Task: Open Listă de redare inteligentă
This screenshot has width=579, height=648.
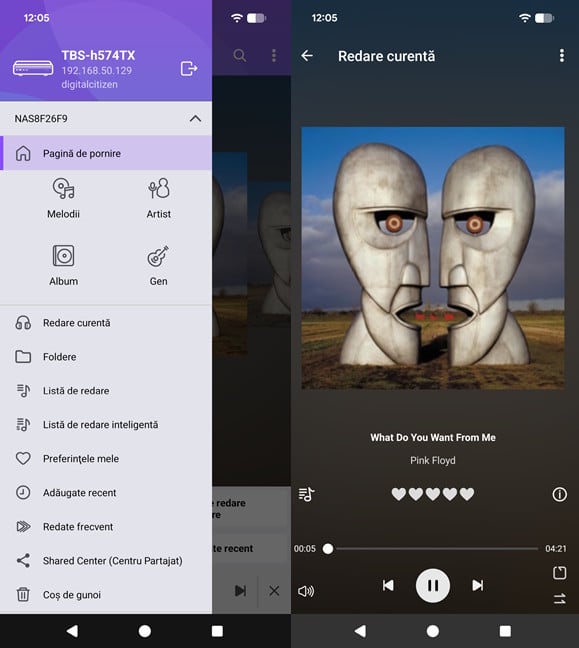Action: (106, 424)
